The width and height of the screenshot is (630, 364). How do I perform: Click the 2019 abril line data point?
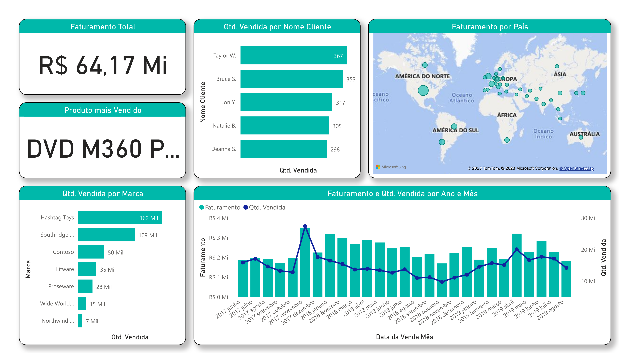pos(516,250)
